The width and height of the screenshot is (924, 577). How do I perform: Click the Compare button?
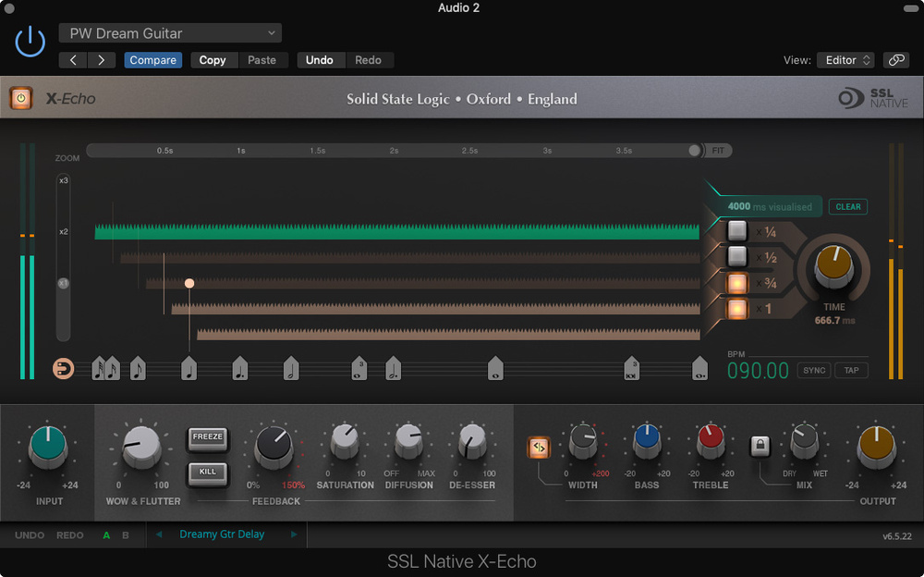click(153, 60)
